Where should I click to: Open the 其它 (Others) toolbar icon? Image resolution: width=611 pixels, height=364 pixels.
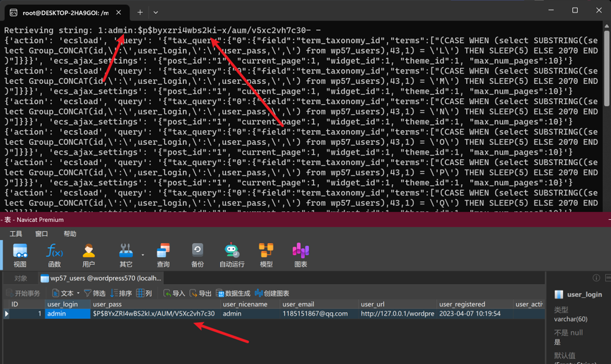pyautogui.click(x=126, y=255)
